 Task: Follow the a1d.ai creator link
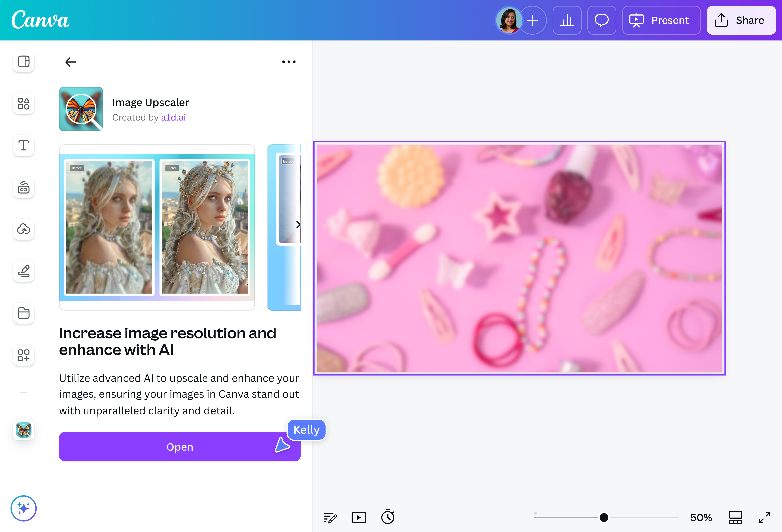pos(173,117)
